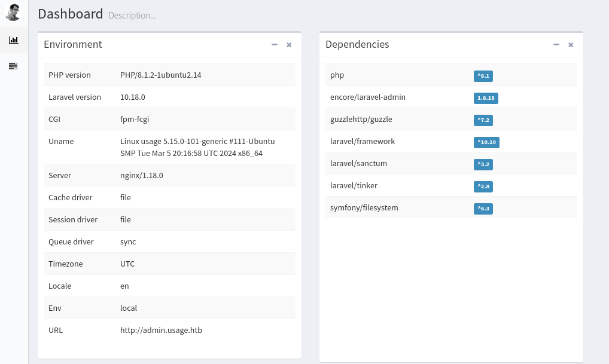Click the en Locale value
609x364 pixels.
[124, 286]
